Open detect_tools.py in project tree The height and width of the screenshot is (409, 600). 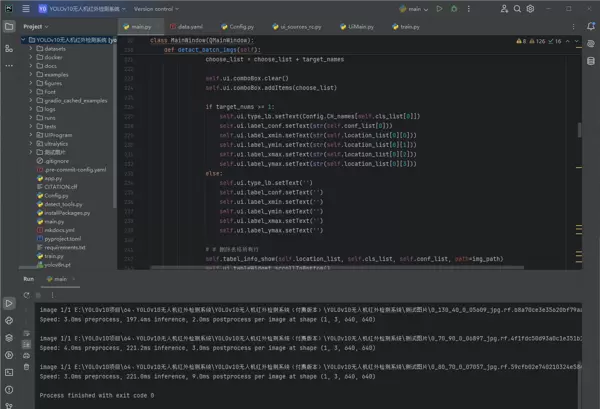point(63,204)
